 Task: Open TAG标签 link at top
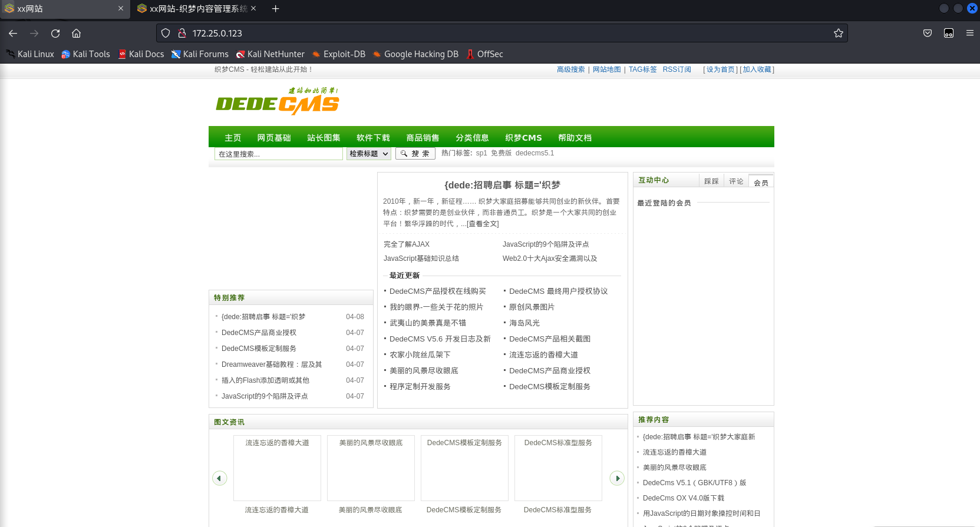[642, 69]
